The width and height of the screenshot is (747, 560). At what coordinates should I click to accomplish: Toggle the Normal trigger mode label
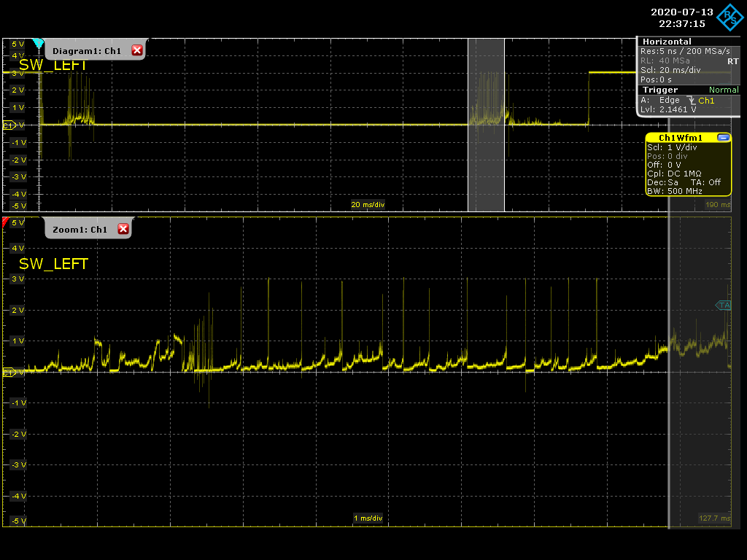pos(723,90)
